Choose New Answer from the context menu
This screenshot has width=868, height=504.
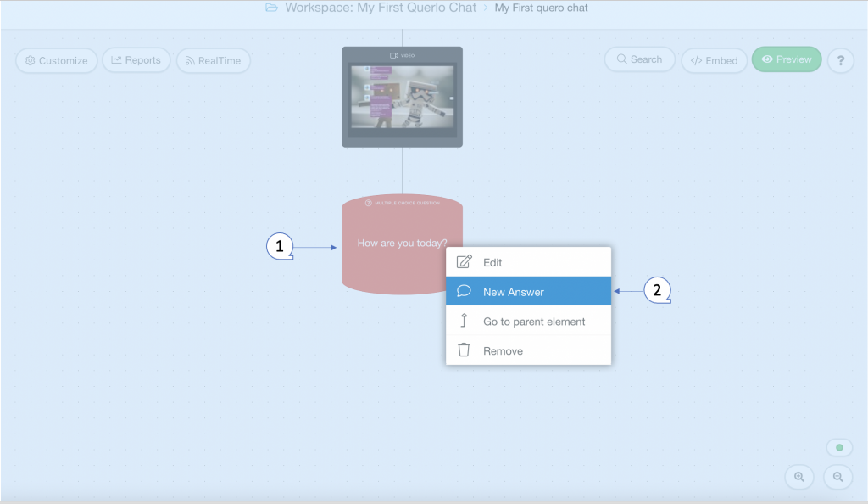(528, 291)
